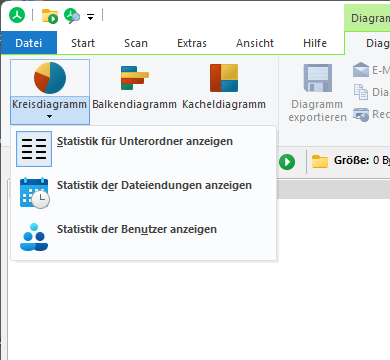This screenshot has width=390, height=360.
Task: Open the Hilfe ribbon tab
Action: point(315,43)
